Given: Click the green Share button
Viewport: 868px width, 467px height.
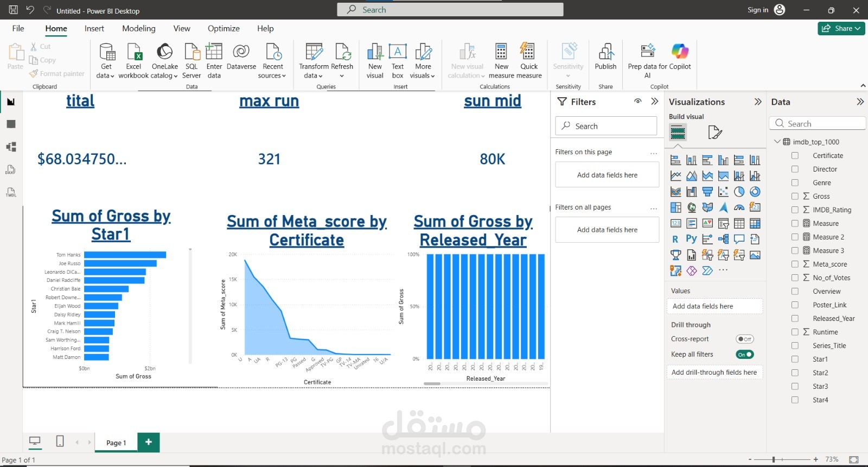Looking at the screenshot, I should click(x=841, y=28).
